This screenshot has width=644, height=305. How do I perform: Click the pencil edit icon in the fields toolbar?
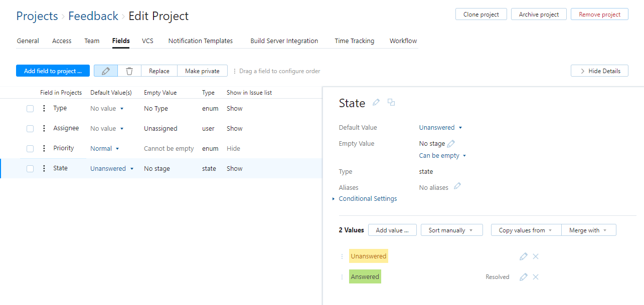(106, 71)
